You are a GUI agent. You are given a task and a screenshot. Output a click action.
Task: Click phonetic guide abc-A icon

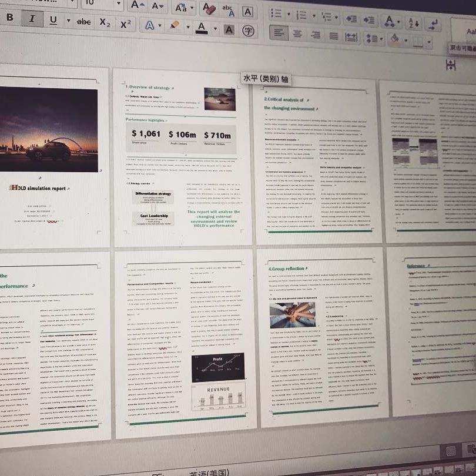coord(228,11)
